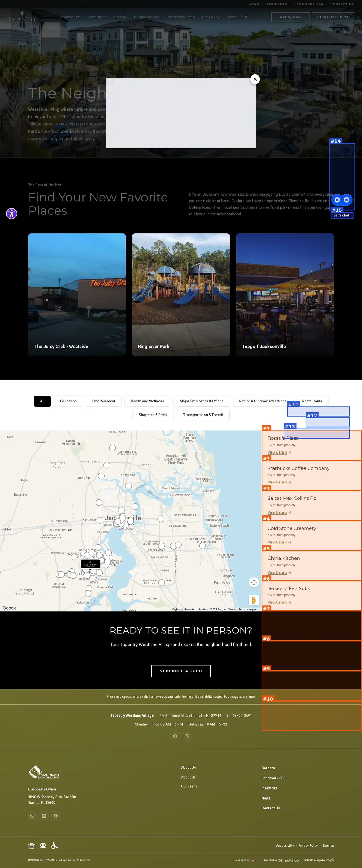Click Keyboard shortcuts on the map

coord(183,610)
